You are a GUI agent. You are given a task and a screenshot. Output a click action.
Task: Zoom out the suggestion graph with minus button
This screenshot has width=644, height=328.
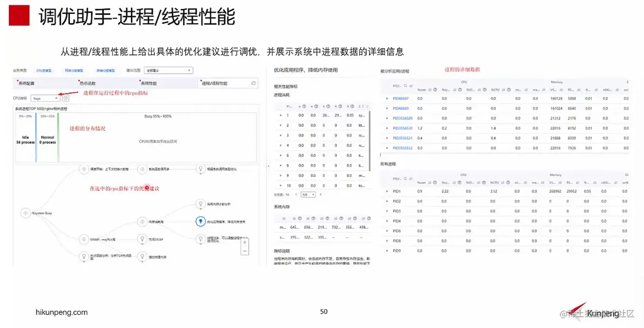245,251
